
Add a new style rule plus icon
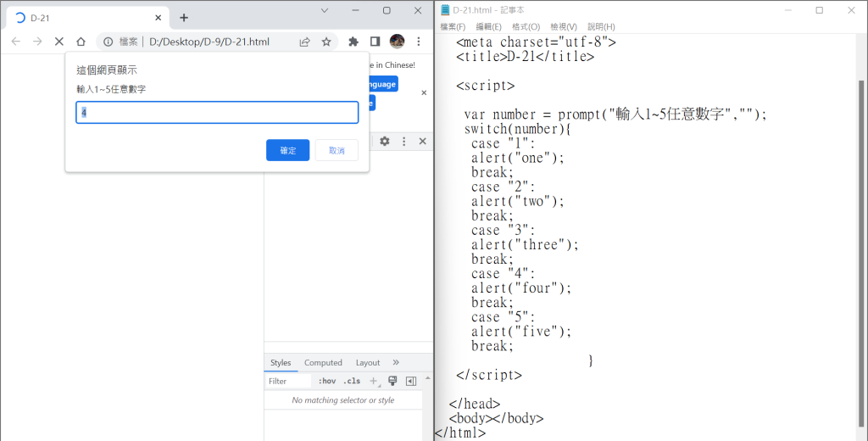point(374,381)
